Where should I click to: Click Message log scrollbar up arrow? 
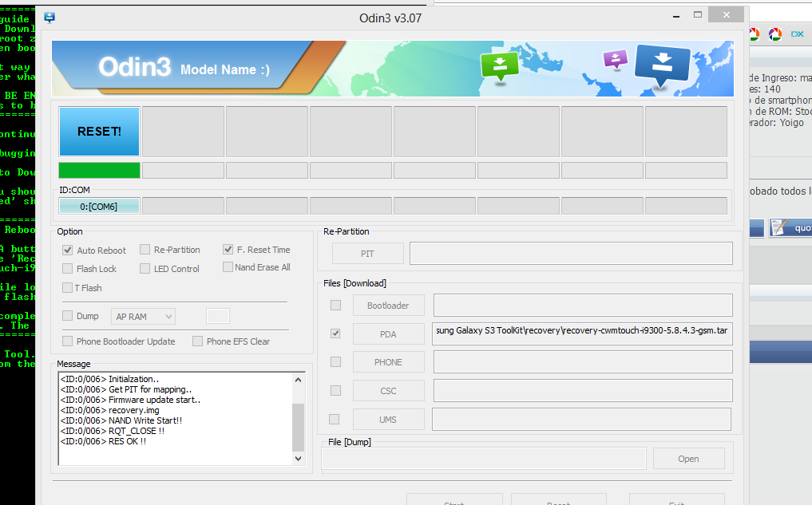299,380
